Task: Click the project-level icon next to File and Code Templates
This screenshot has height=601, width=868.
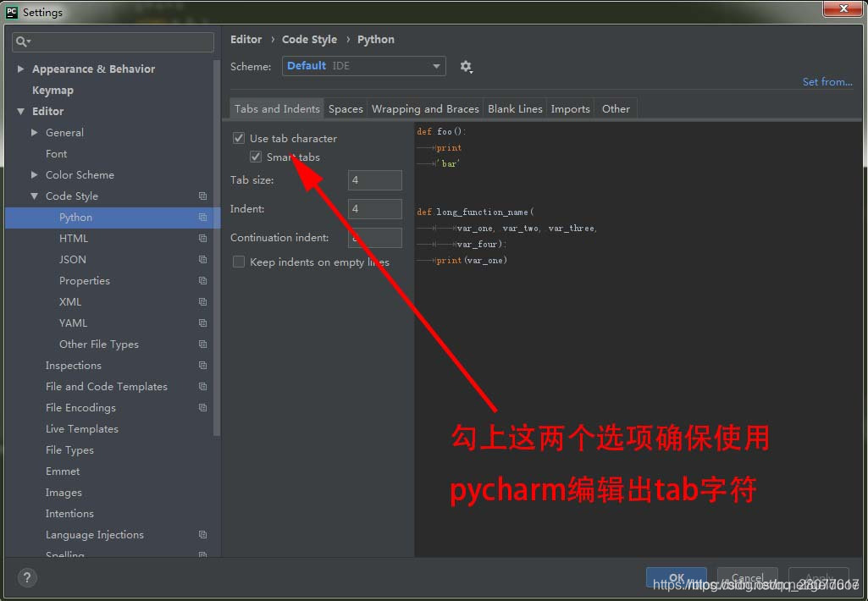Action: click(x=202, y=386)
